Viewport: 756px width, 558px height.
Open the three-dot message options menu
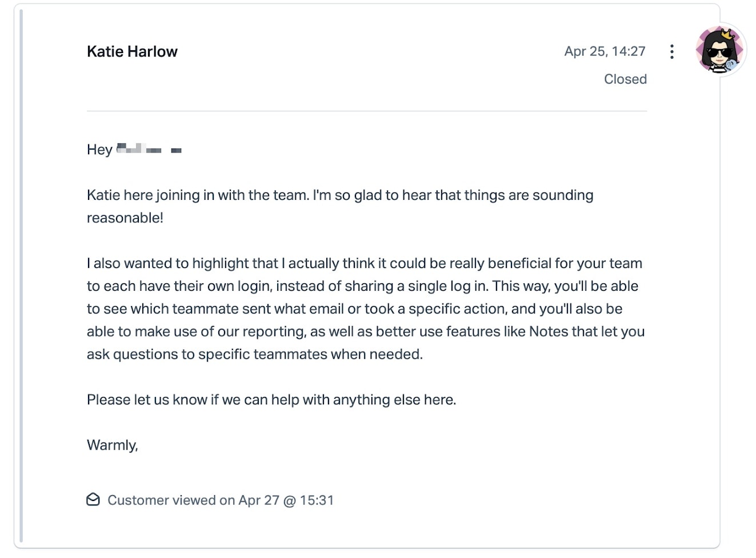coord(672,52)
